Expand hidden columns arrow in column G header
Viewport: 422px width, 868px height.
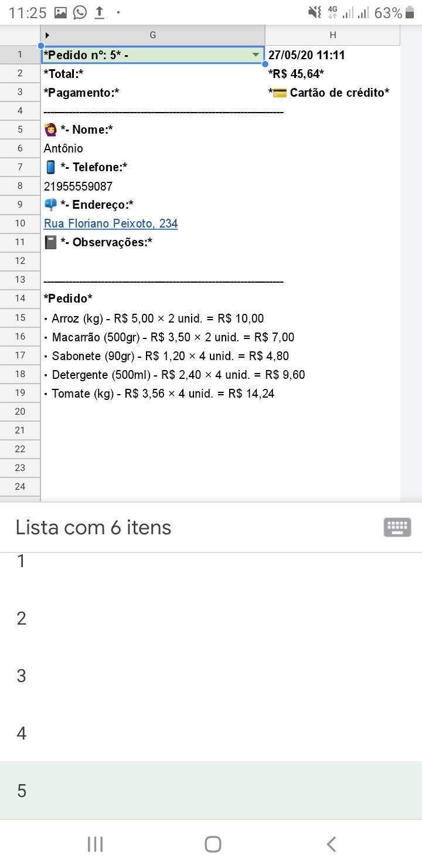click(x=47, y=35)
